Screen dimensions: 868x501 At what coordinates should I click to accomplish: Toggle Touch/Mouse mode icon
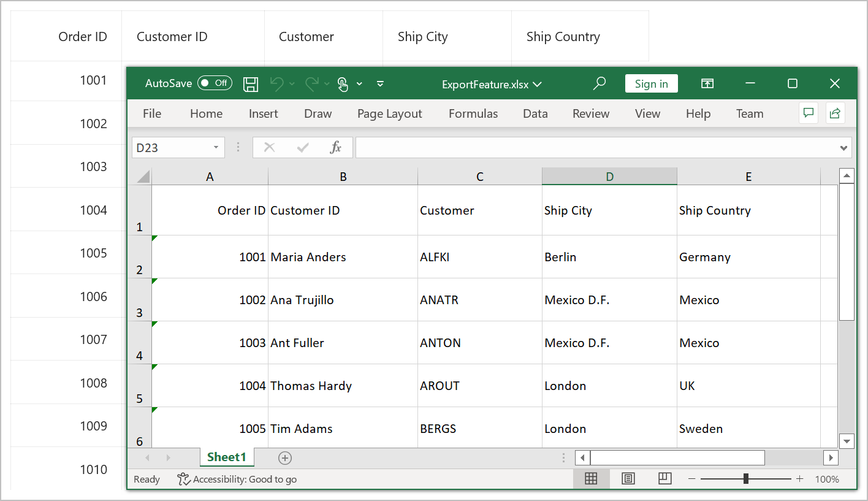pyautogui.click(x=343, y=84)
